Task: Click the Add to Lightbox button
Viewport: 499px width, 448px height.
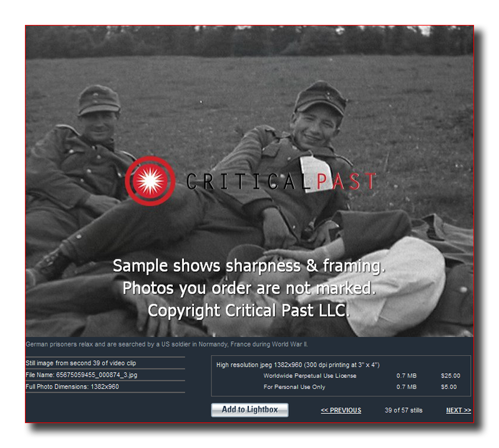Action: (249, 410)
